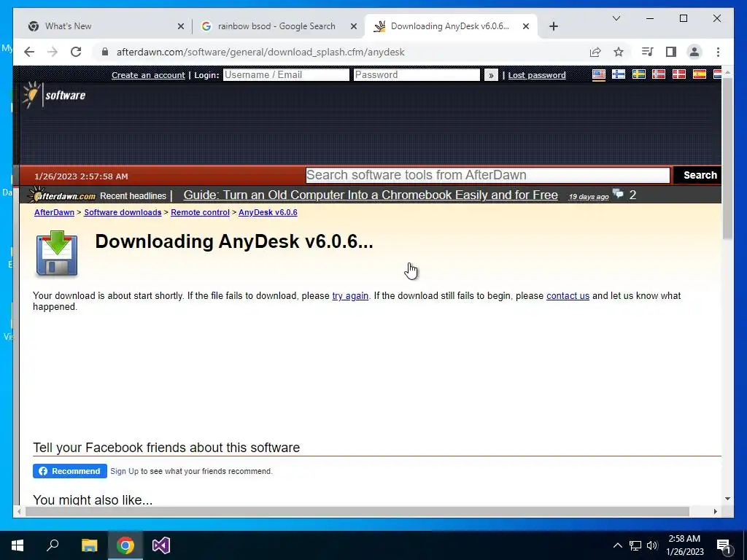This screenshot has height=560, width=747.
Task: Open a new tab with plus button
Action: pos(553,26)
